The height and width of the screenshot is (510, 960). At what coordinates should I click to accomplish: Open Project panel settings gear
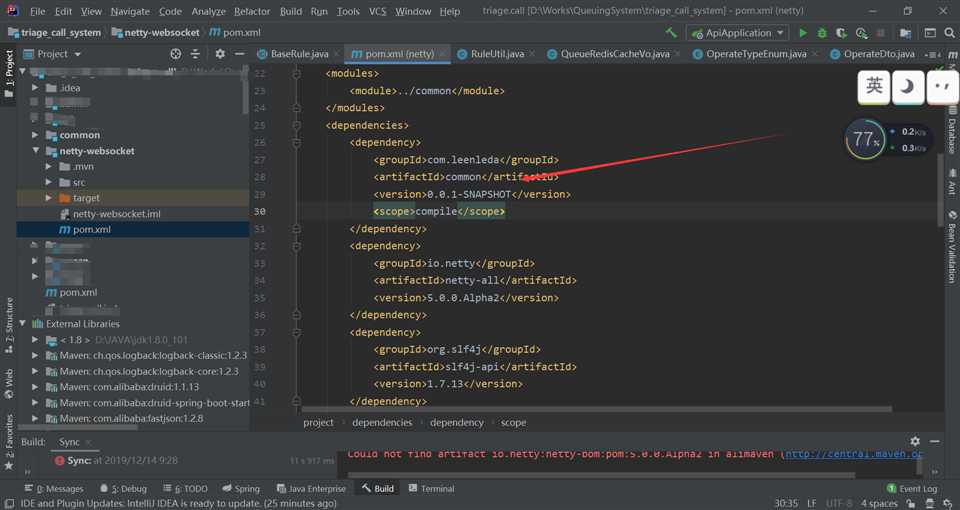click(x=220, y=54)
